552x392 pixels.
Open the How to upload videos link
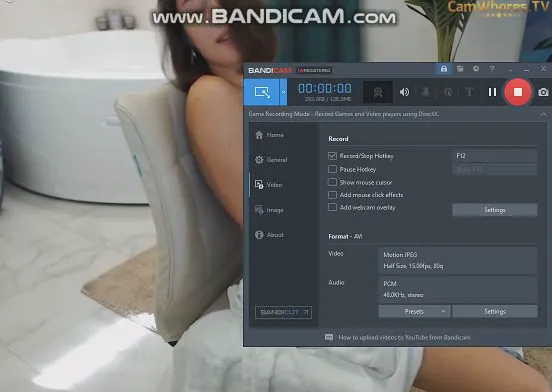(x=404, y=337)
